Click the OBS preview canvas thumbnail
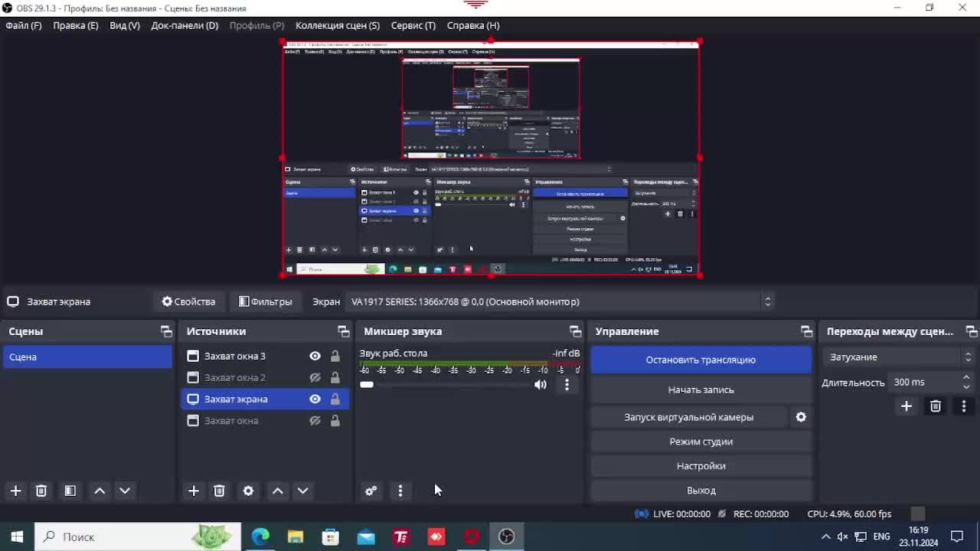This screenshot has width=980, height=551. [x=491, y=158]
